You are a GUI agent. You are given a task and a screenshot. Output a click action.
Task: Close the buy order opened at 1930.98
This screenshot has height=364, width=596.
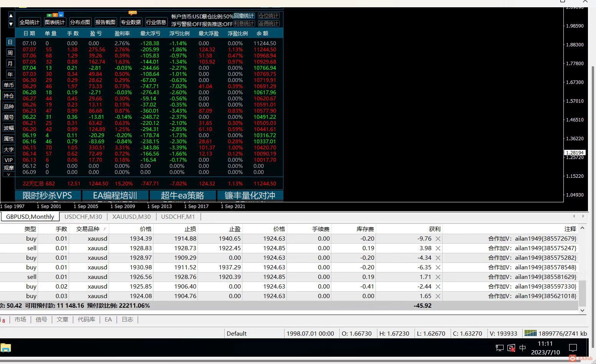pyautogui.click(x=438, y=267)
